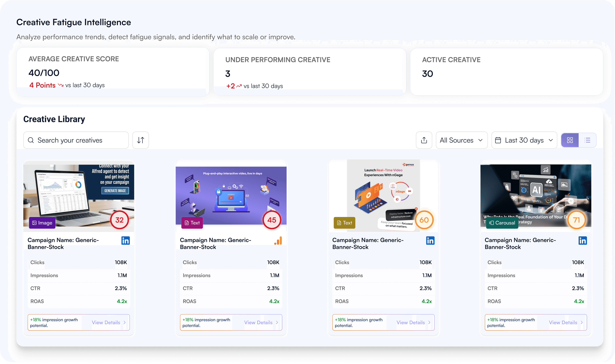Click LinkedIn icon on score 60 card
The height and width of the screenshot is (364, 615).
(430, 241)
